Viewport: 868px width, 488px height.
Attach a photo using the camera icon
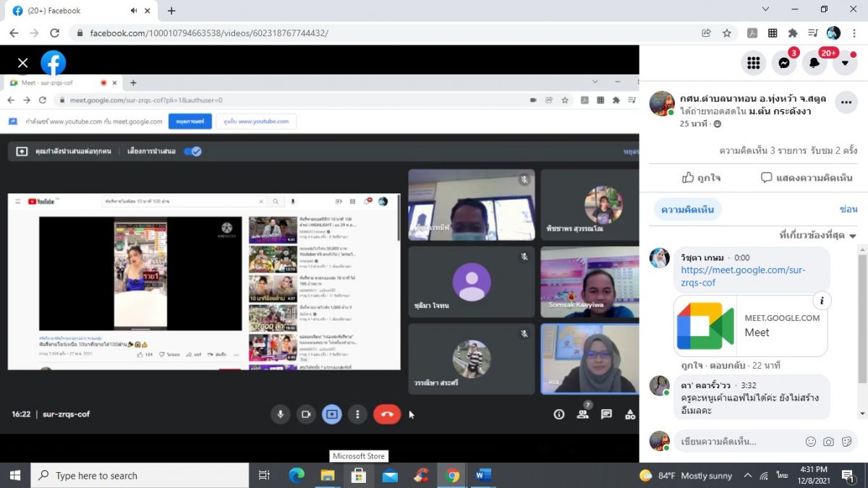coord(828,442)
